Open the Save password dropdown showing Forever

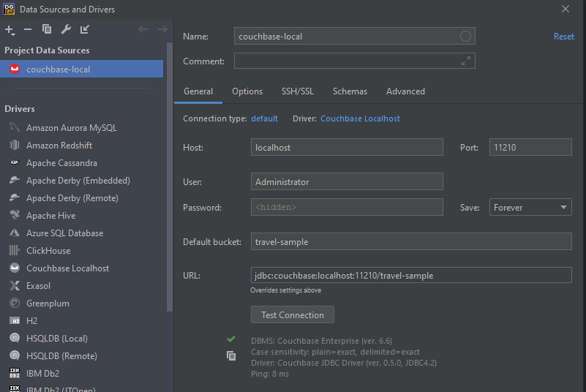coord(530,207)
